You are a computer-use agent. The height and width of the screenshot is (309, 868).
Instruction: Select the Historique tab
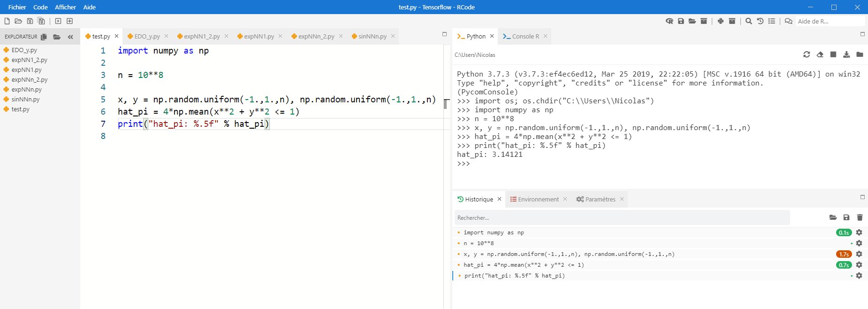click(x=479, y=199)
